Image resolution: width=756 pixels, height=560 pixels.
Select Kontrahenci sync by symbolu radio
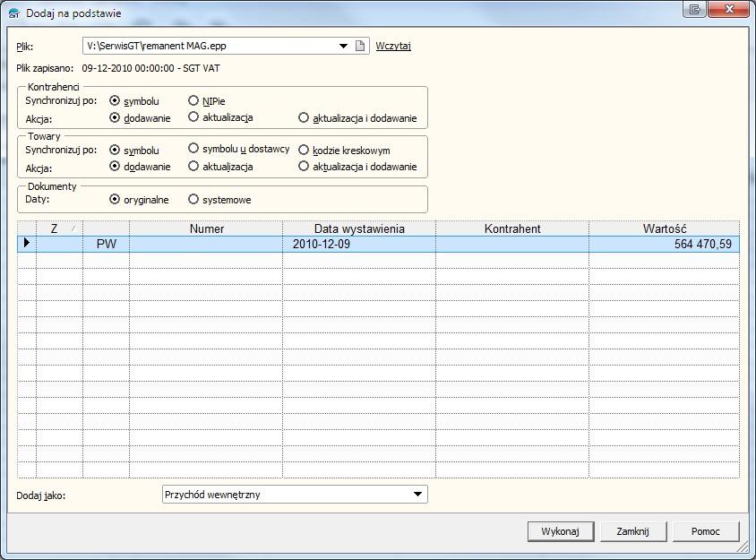[x=115, y=101]
